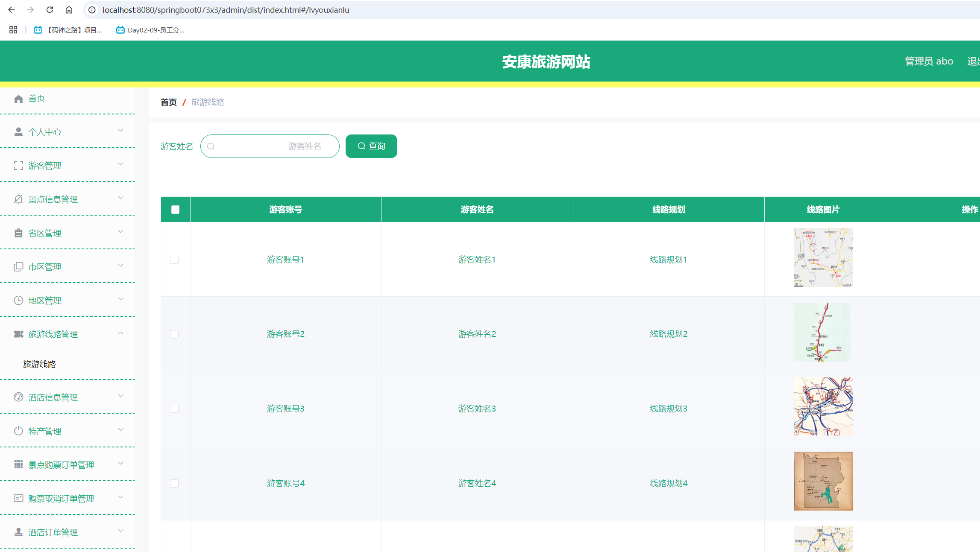Expand the 省区管理 section chevron
The height and width of the screenshot is (552, 980).
point(121,232)
